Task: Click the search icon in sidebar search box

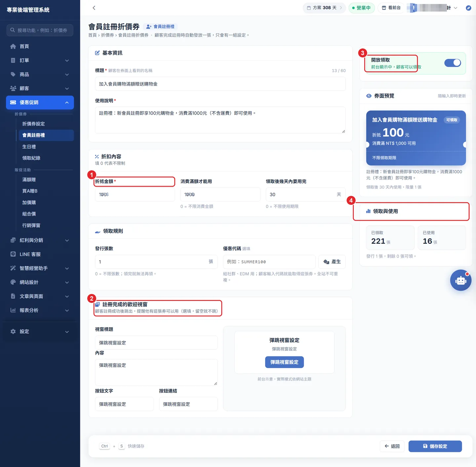Action: pyautogui.click(x=13, y=30)
